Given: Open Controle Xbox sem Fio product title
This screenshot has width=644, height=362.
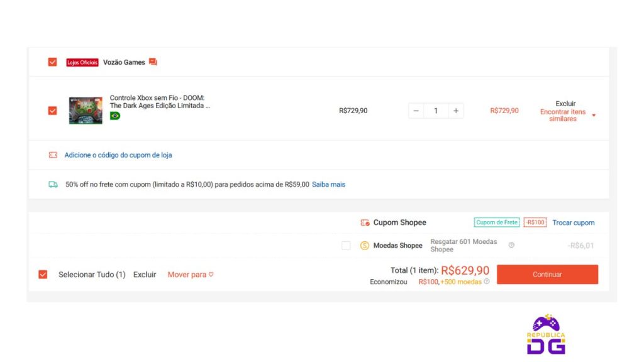Looking at the screenshot, I should click(x=160, y=102).
